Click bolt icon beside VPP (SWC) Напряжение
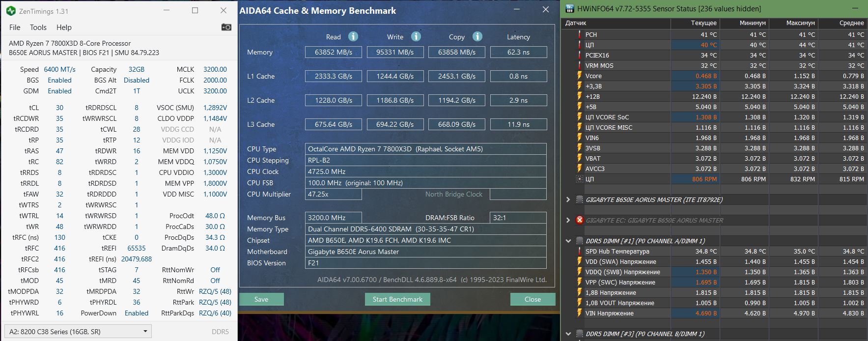 580,282
